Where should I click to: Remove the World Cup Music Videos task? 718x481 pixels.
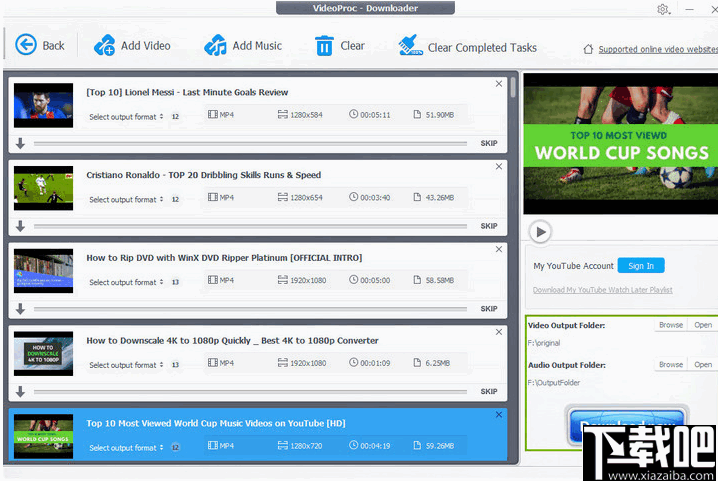pyautogui.click(x=499, y=415)
